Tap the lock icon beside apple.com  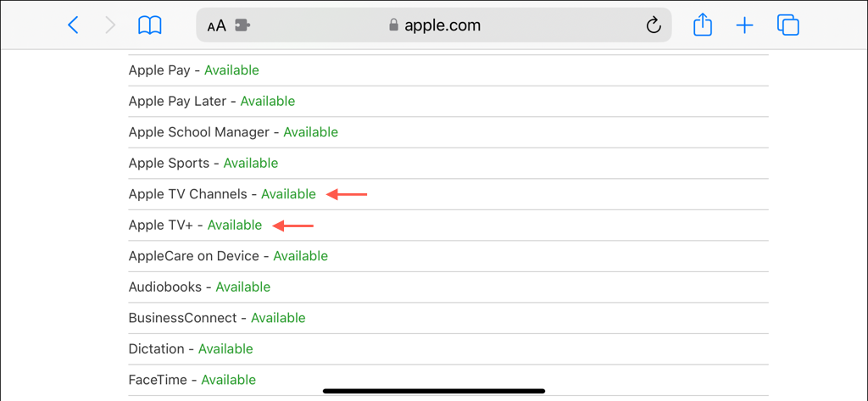(x=393, y=25)
